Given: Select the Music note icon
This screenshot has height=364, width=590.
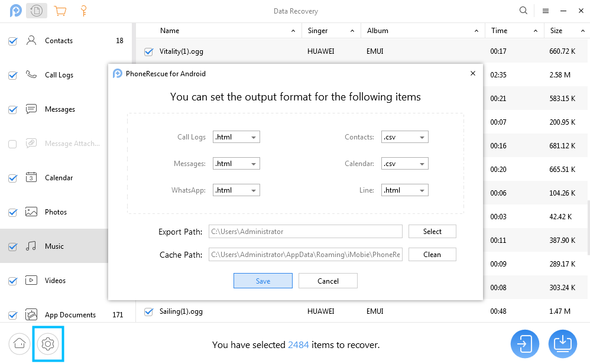Looking at the screenshot, I should [31, 246].
